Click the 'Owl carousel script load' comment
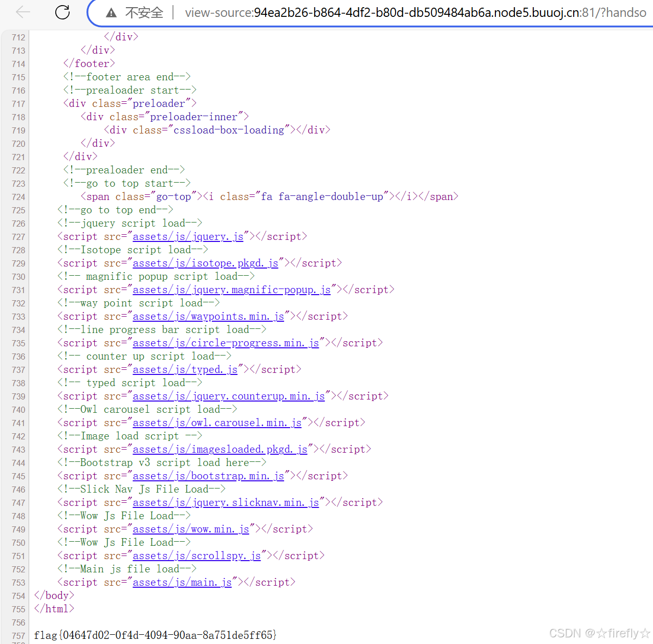Image resolution: width=653 pixels, height=644 pixels. tap(147, 409)
